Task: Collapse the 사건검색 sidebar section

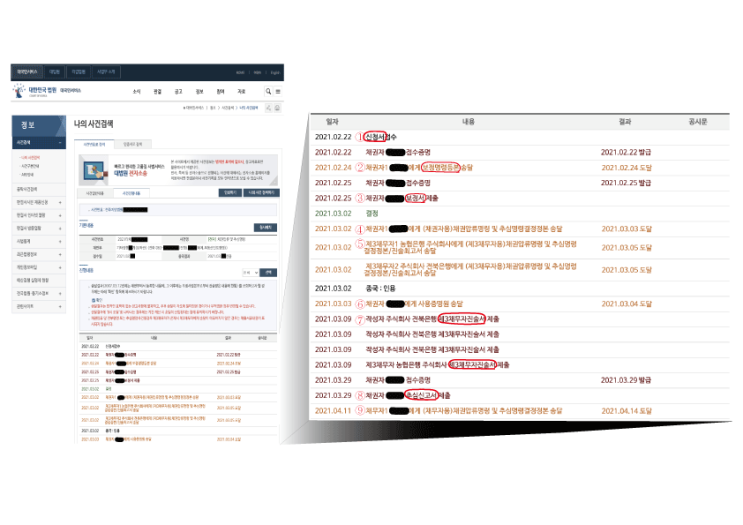Action: click(39, 143)
